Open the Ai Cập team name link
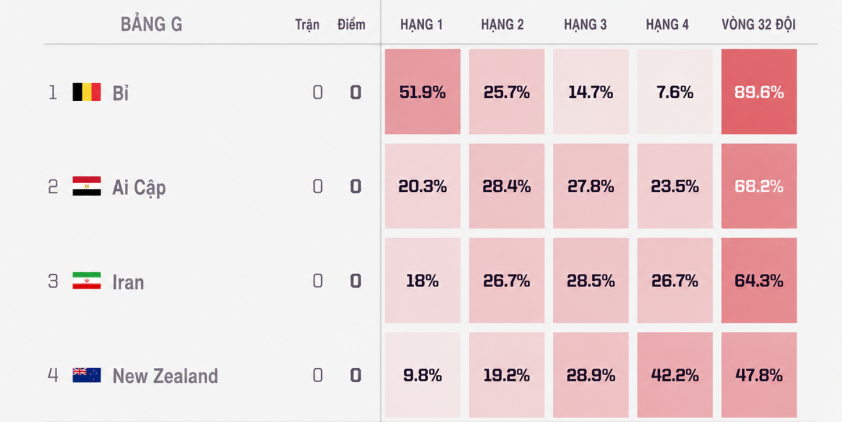The height and width of the screenshot is (422, 842). 139,188
